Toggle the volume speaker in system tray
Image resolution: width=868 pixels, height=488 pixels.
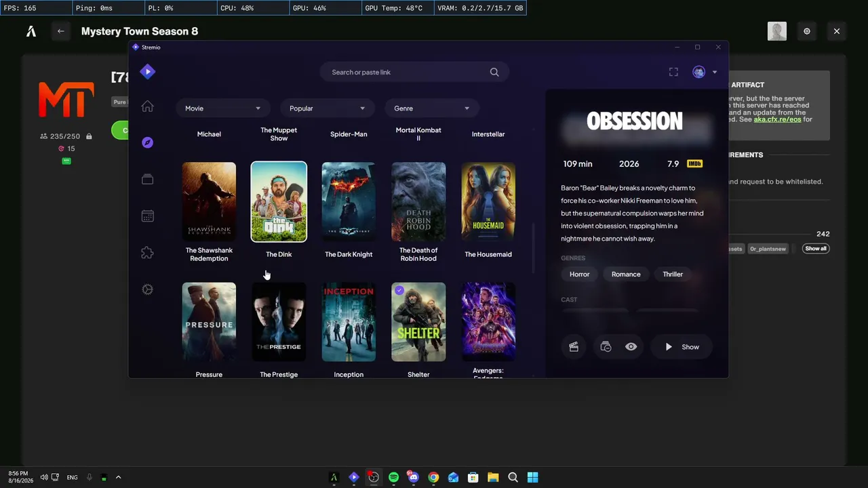point(44,477)
